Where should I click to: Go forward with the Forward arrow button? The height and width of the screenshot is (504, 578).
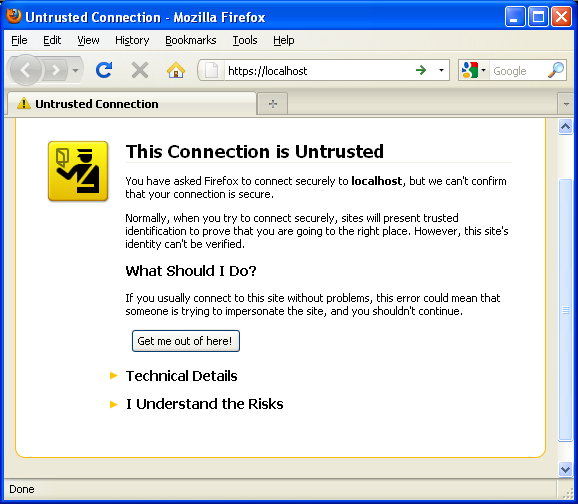click(55, 70)
